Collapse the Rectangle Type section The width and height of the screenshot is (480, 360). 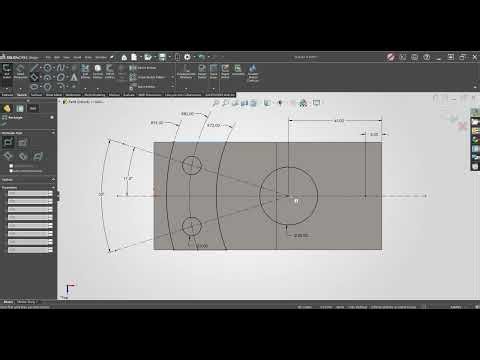coord(53,133)
